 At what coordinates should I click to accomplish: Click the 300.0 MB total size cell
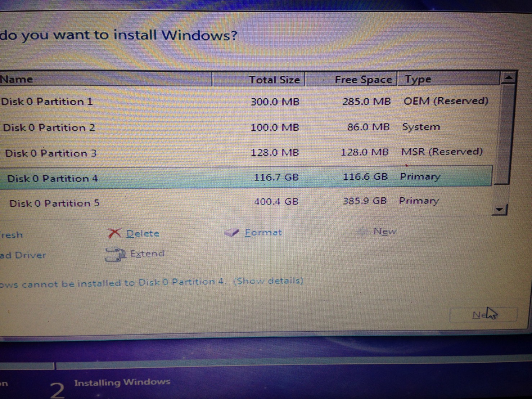(x=275, y=102)
